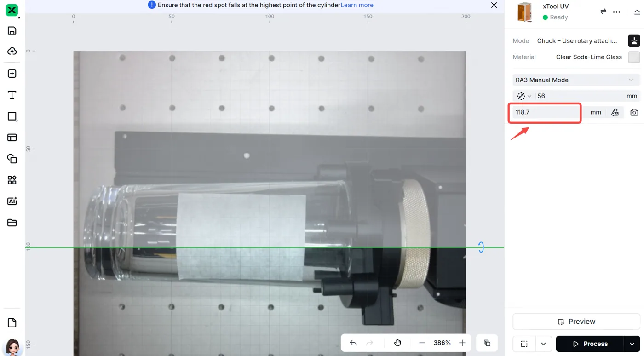Expand the selection framing dropdown arrow
Screen dimensions: 644x356
pos(543,344)
